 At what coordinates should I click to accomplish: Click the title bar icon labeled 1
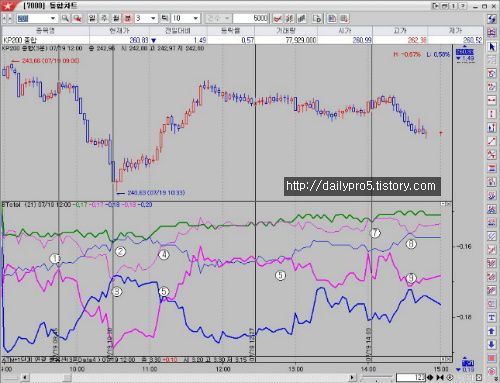pyautogui.click(x=454, y=6)
